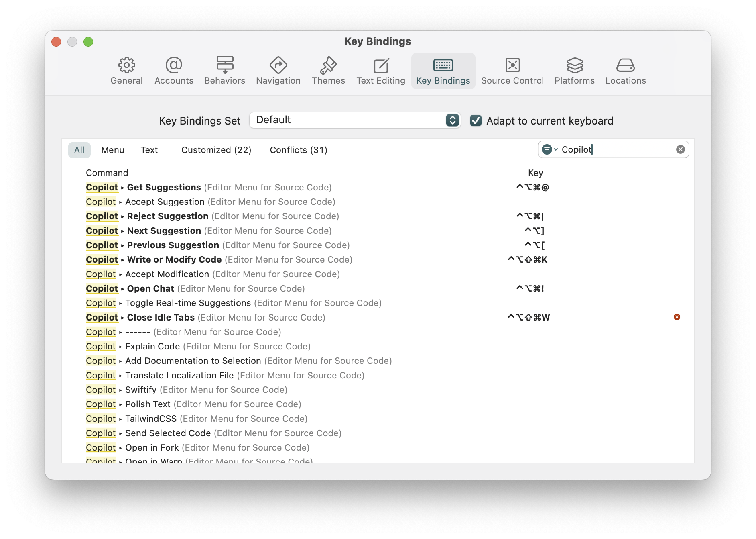Click the Copilot Get Suggestions link
The image size is (756, 539).
point(102,187)
